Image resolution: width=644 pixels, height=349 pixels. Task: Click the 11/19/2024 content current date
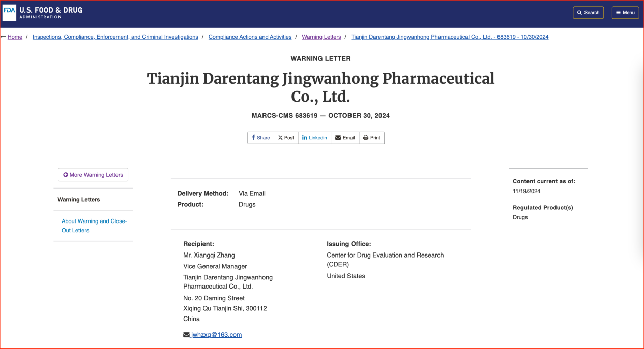coord(526,191)
